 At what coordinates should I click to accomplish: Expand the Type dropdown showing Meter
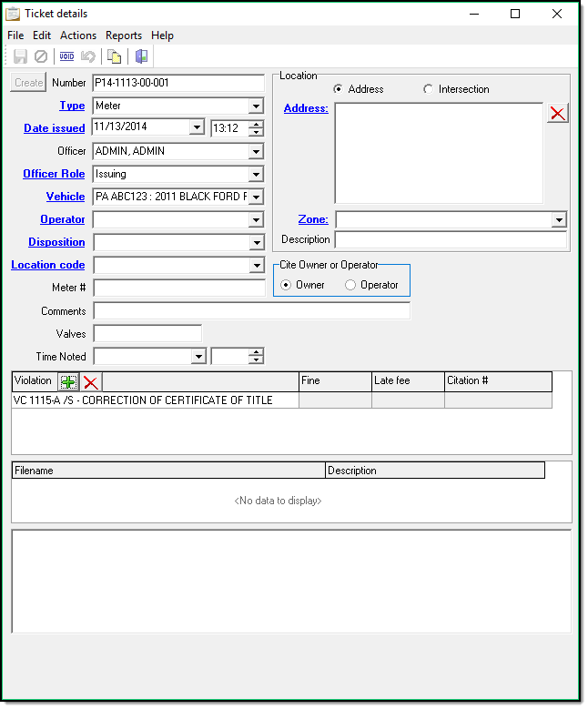point(257,106)
